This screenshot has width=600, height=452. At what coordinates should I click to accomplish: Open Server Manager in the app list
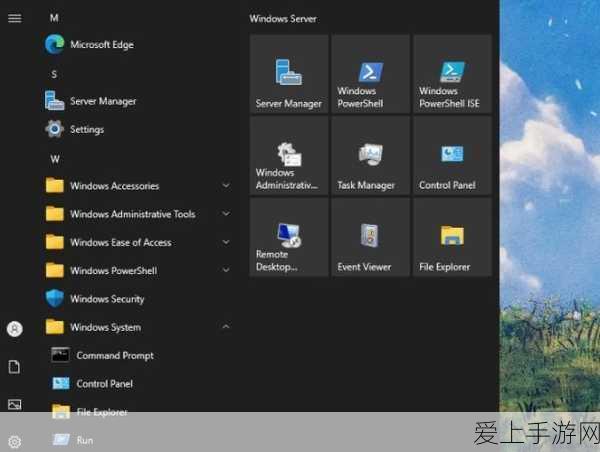pyautogui.click(x=137, y=101)
